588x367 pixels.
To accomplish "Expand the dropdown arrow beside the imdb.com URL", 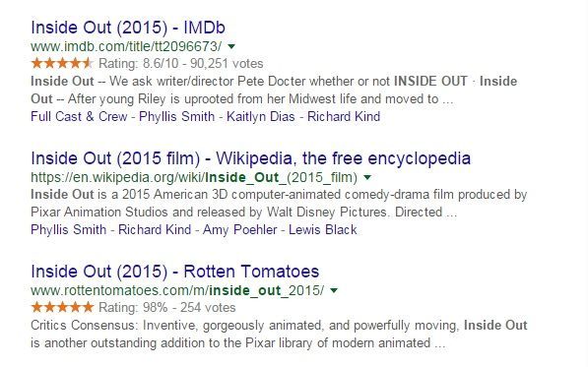I will click(231, 46).
